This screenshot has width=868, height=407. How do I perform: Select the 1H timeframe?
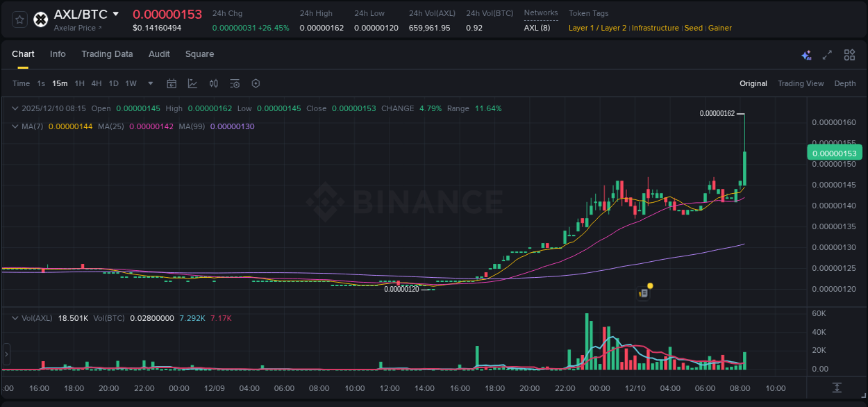pos(78,83)
